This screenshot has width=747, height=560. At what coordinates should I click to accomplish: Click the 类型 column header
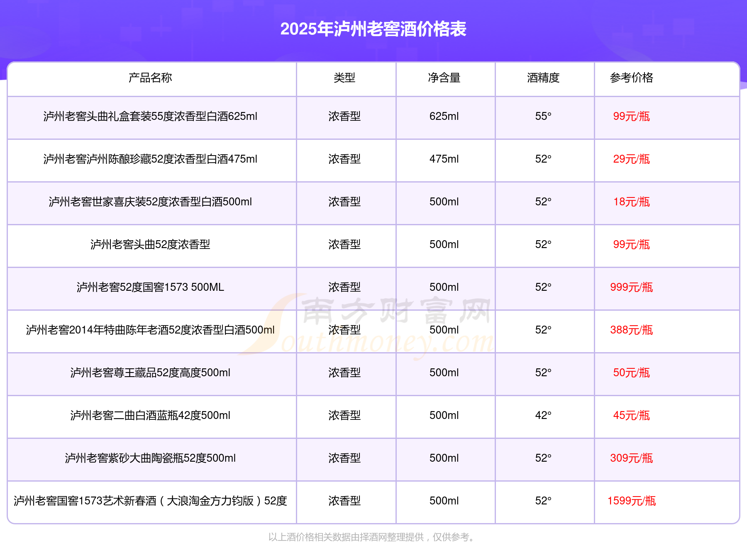pos(344,78)
